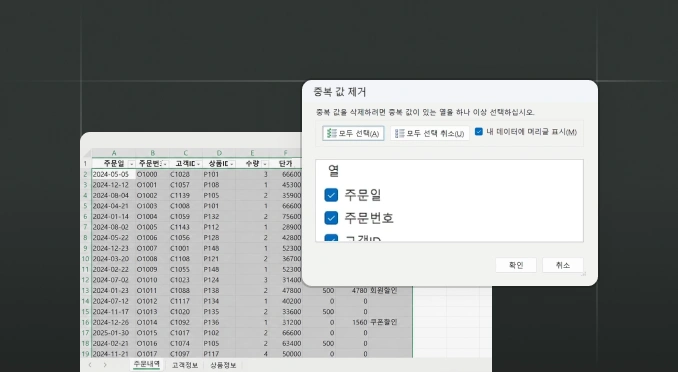Click cell with date 2024-07-02
Viewport: 678px width, 372px height.
click(114, 280)
